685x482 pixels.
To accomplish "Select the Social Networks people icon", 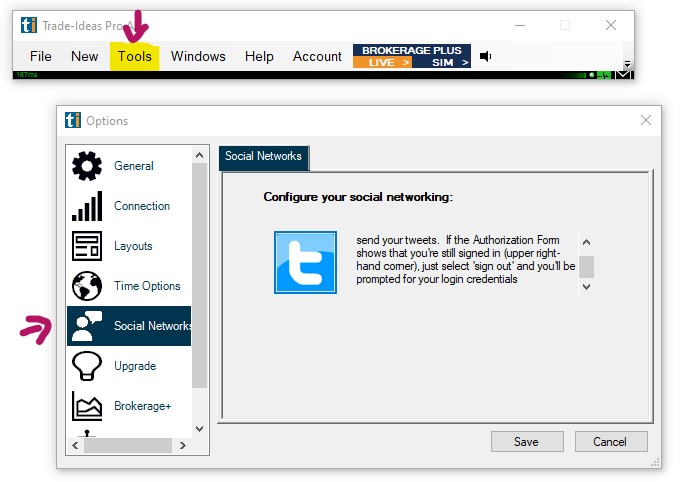I will tap(87, 326).
